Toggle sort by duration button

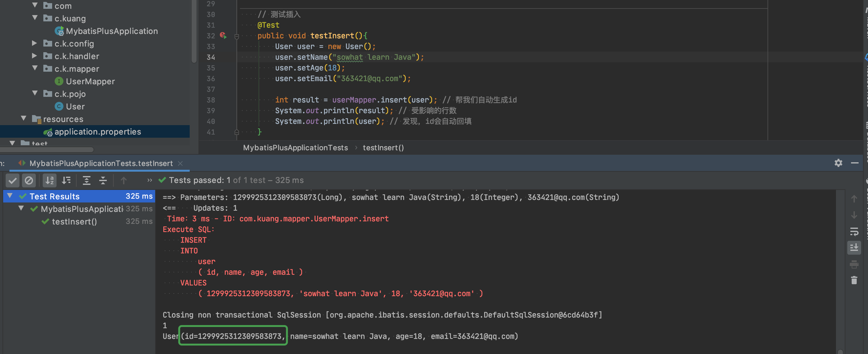point(66,180)
